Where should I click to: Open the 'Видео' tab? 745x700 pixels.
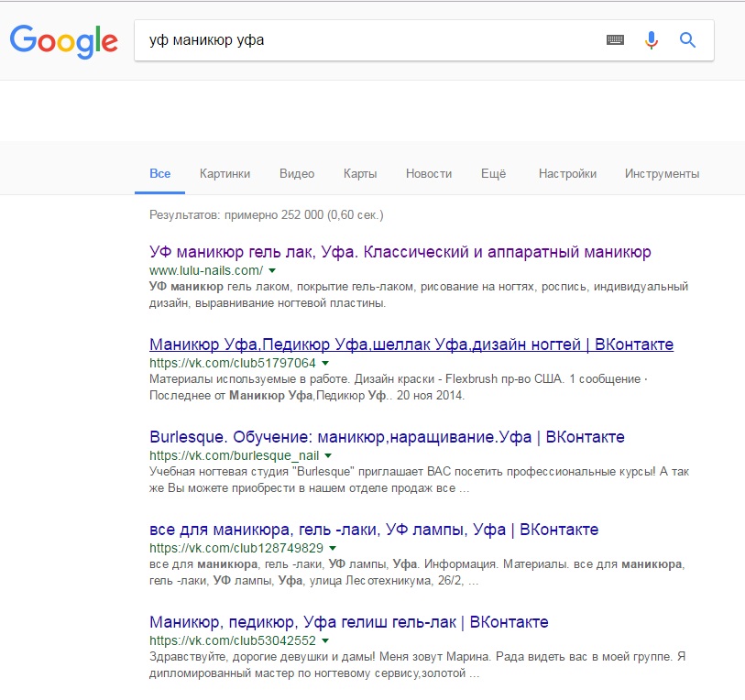[297, 173]
